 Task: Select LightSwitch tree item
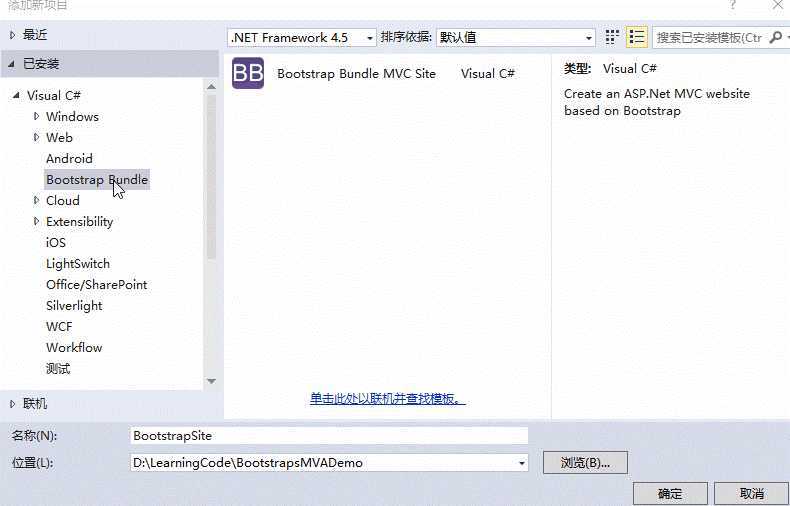pyautogui.click(x=78, y=264)
